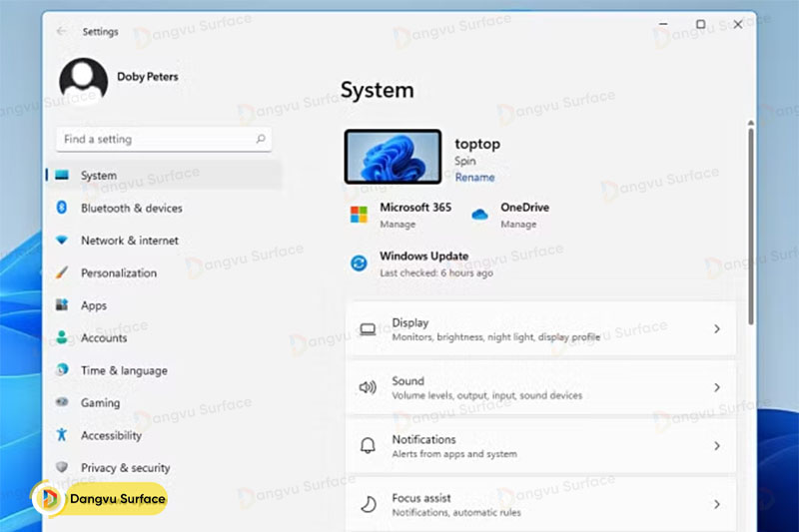799x532 pixels.
Task: Click the OneDrive cloud icon
Action: (x=479, y=215)
